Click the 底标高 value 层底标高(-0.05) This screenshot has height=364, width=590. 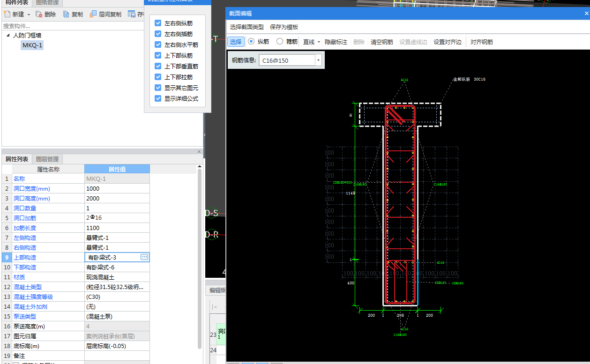[117, 346]
